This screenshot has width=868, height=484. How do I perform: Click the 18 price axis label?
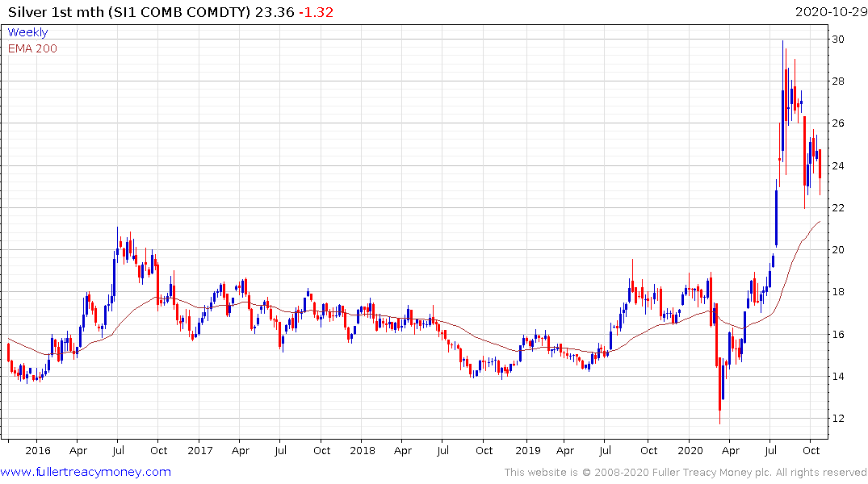[x=837, y=292]
